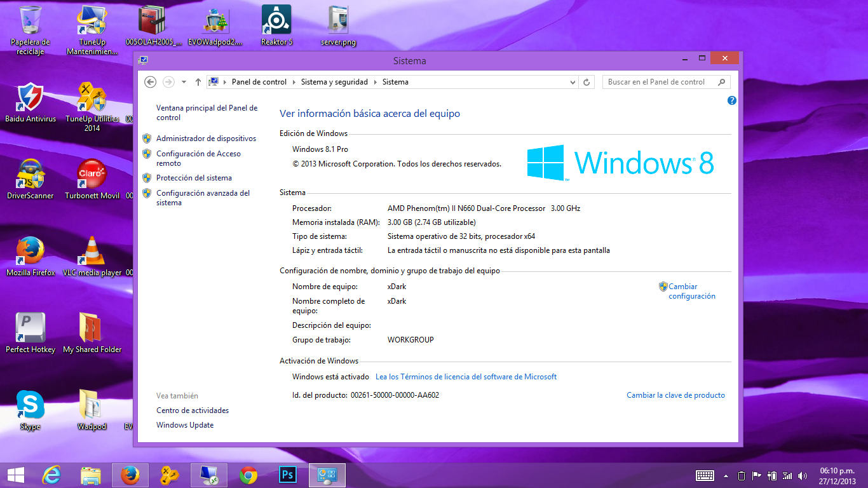
Task: Open Turbonett Movil Claro shortcut
Action: 92,179
